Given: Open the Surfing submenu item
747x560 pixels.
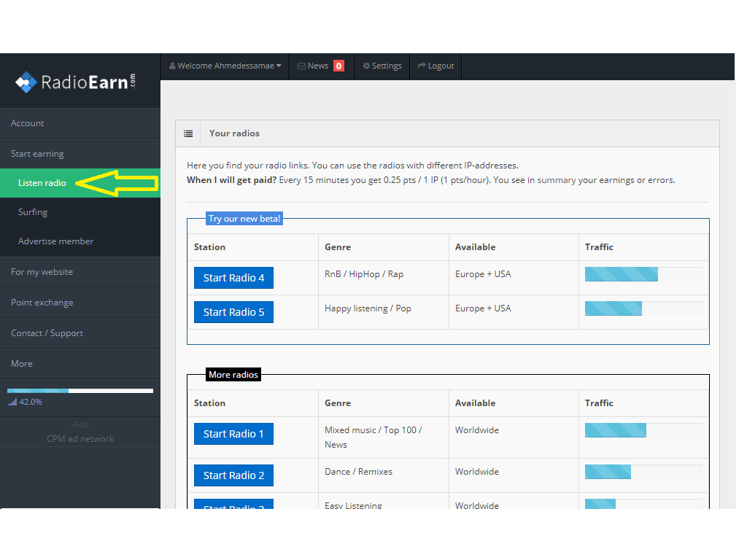Looking at the screenshot, I should 80,212.
